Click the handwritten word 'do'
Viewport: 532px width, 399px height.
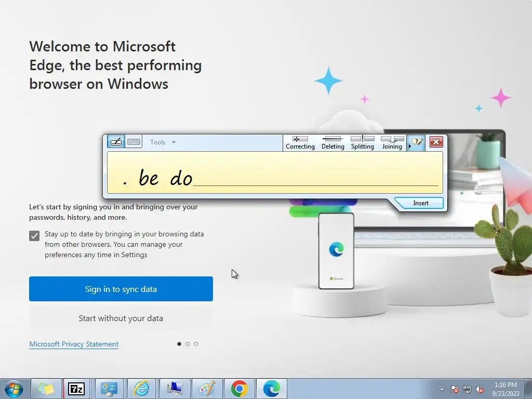click(x=181, y=178)
